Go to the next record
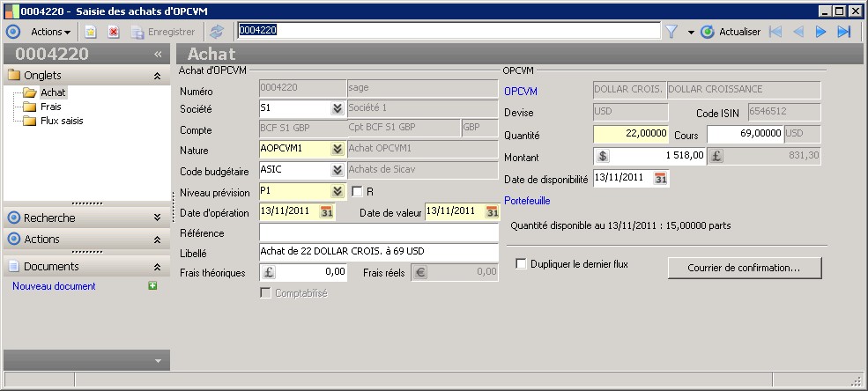 coord(820,32)
